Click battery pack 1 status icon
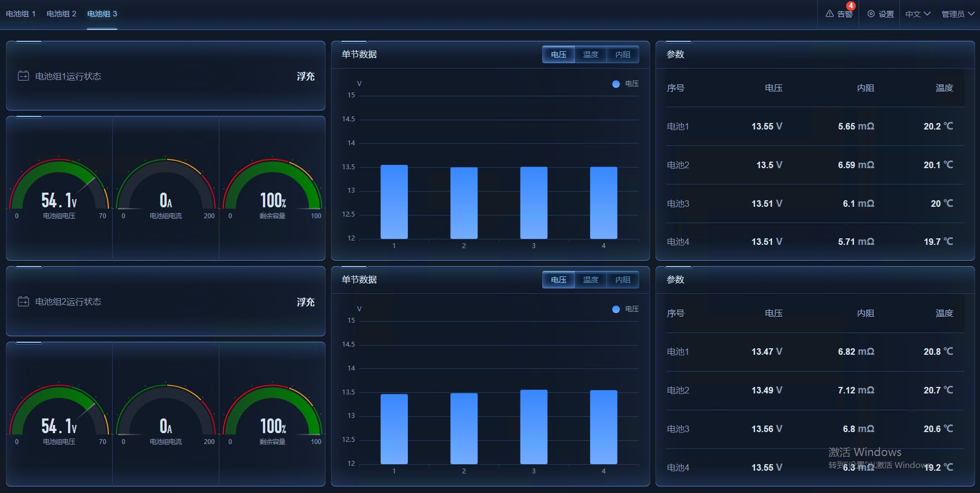This screenshot has height=493, width=980. [23, 76]
